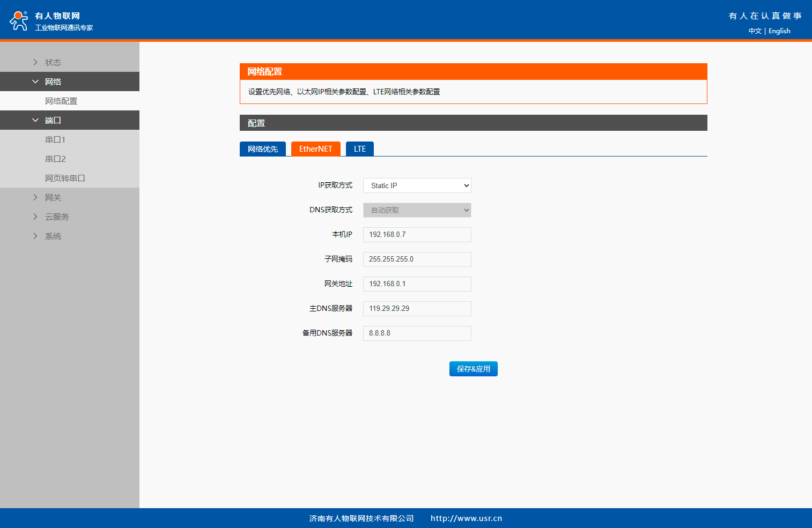Image resolution: width=812 pixels, height=528 pixels.
Task: Click the 子网掩码 input field
Action: (x=417, y=259)
